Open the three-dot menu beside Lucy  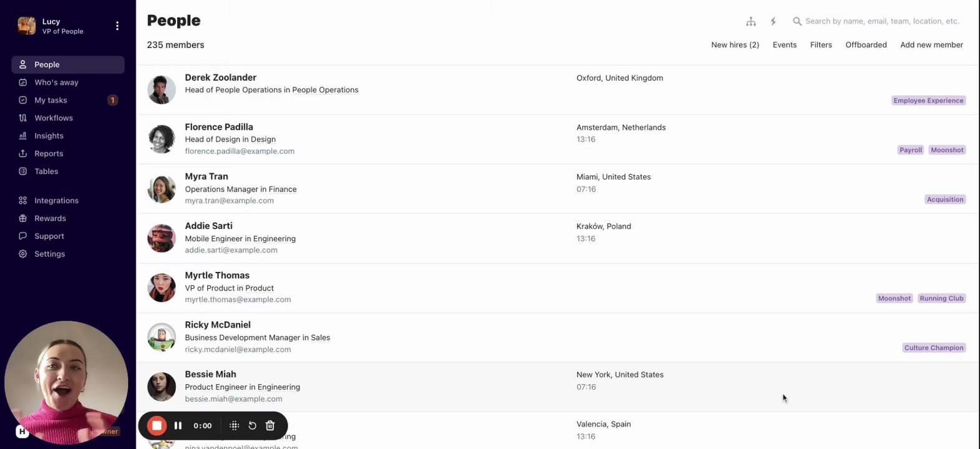pos(117,26)
